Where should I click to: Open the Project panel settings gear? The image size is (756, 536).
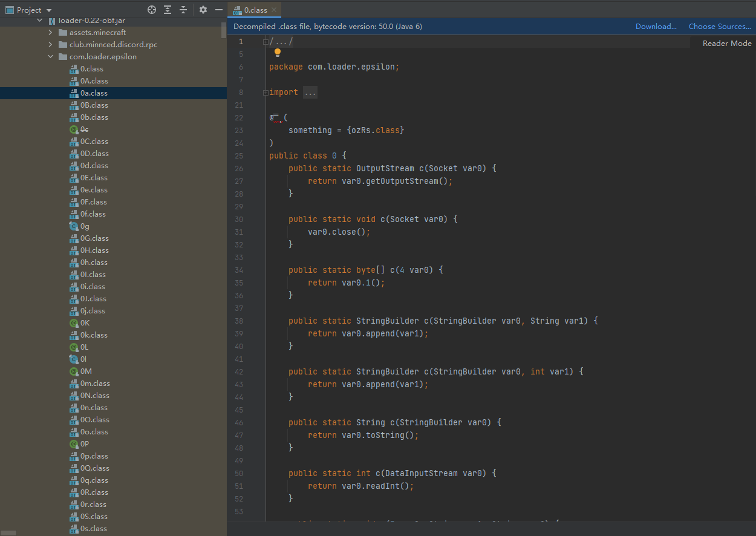(201, 10)
